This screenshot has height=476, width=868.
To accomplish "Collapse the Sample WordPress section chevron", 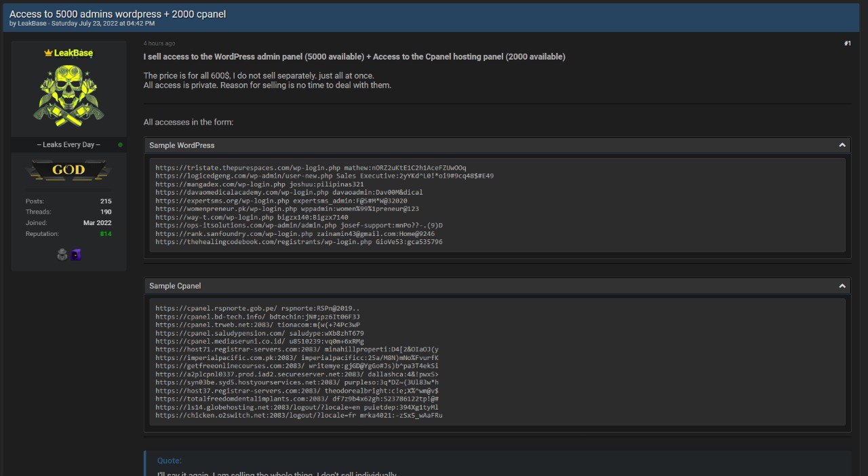I will pyautogui.click(x=842, y=145).
